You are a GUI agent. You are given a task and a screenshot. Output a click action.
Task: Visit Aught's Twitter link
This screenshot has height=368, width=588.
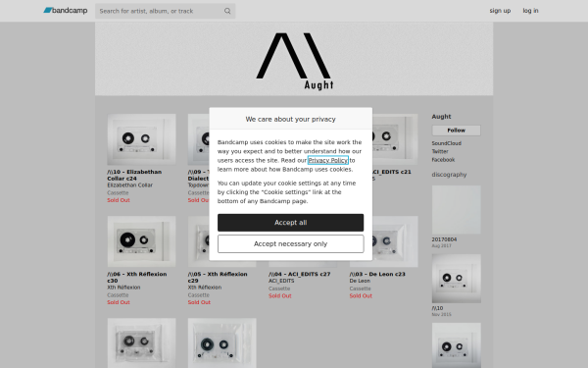[440, 151]
